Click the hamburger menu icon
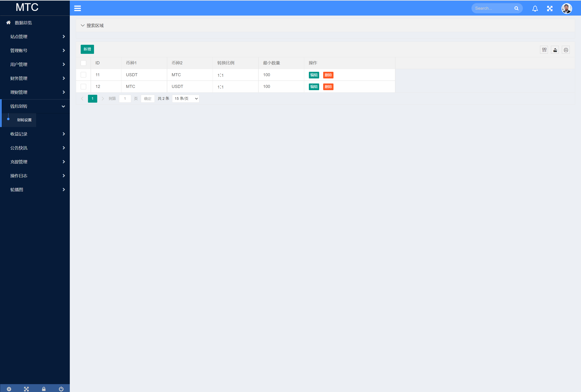The image size is (581, 392). coord(77,8)
